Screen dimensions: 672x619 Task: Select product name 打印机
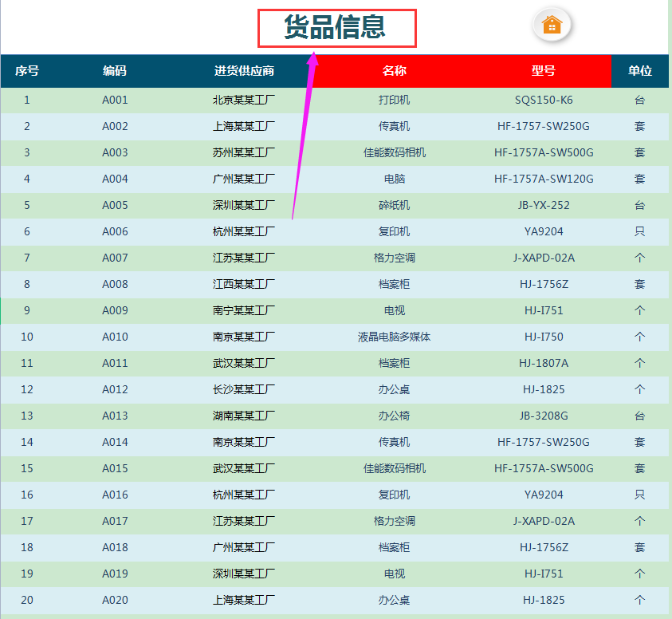[395, 100]
